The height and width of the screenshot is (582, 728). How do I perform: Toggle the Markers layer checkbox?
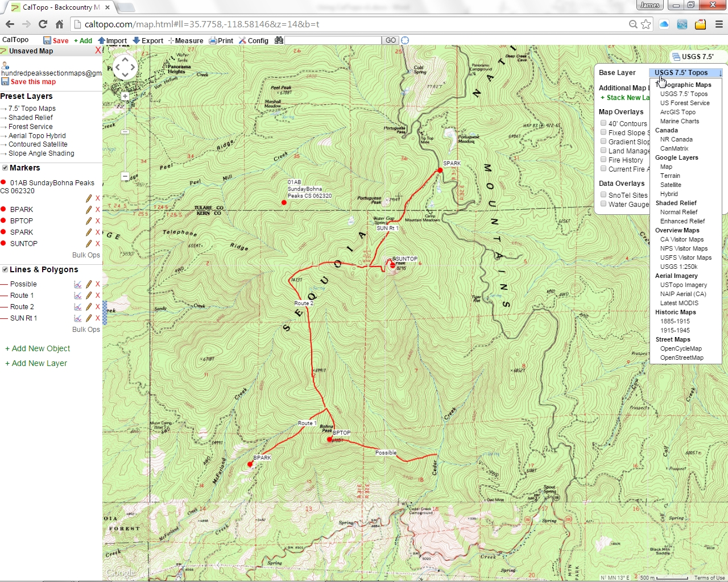point(5,168)
